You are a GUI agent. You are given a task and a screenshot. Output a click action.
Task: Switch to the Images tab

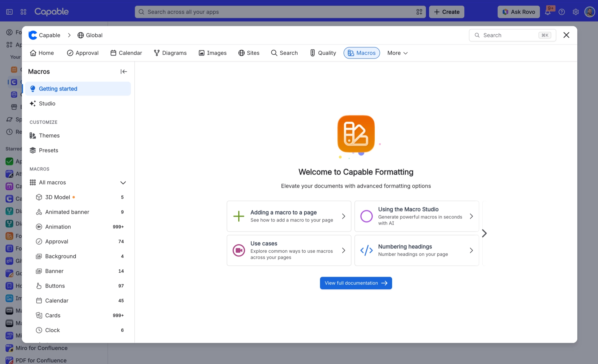tap(213, 53)
